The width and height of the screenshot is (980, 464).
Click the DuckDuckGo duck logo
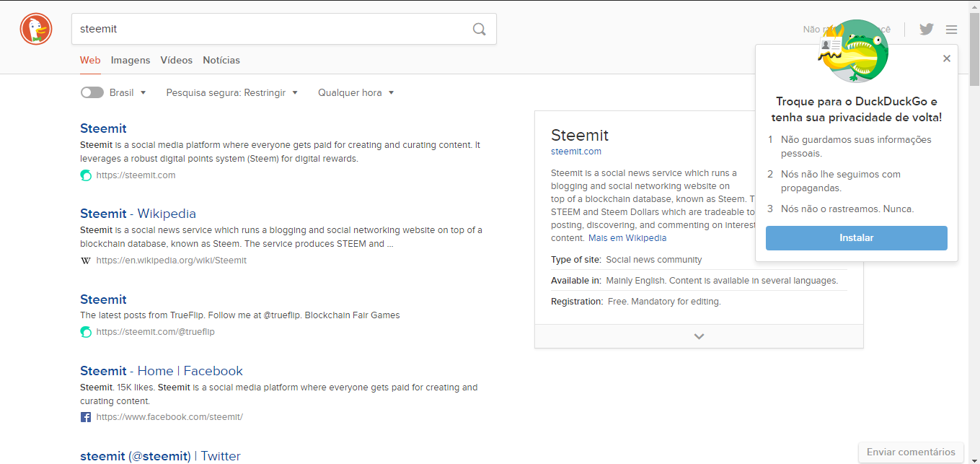pyautogui.click(x=36, y=29)
